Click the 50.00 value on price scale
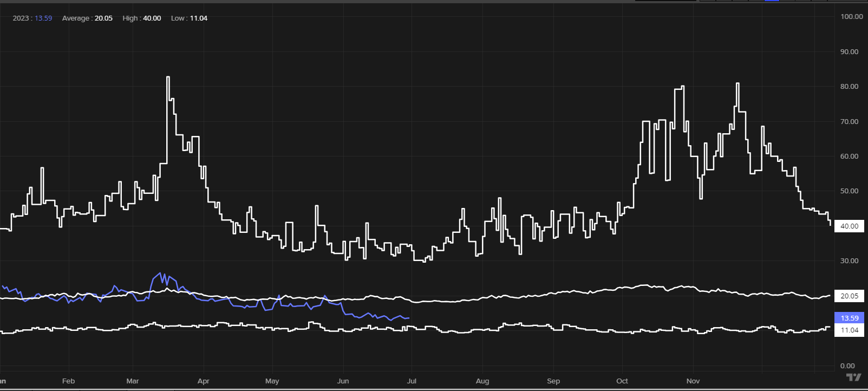 [x=849, y=191]
